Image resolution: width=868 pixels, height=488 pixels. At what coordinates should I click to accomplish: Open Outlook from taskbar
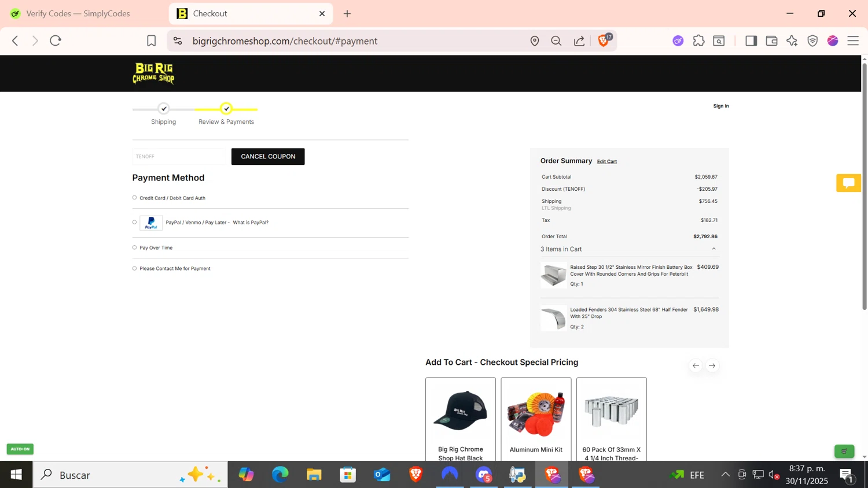click(382, 475)
